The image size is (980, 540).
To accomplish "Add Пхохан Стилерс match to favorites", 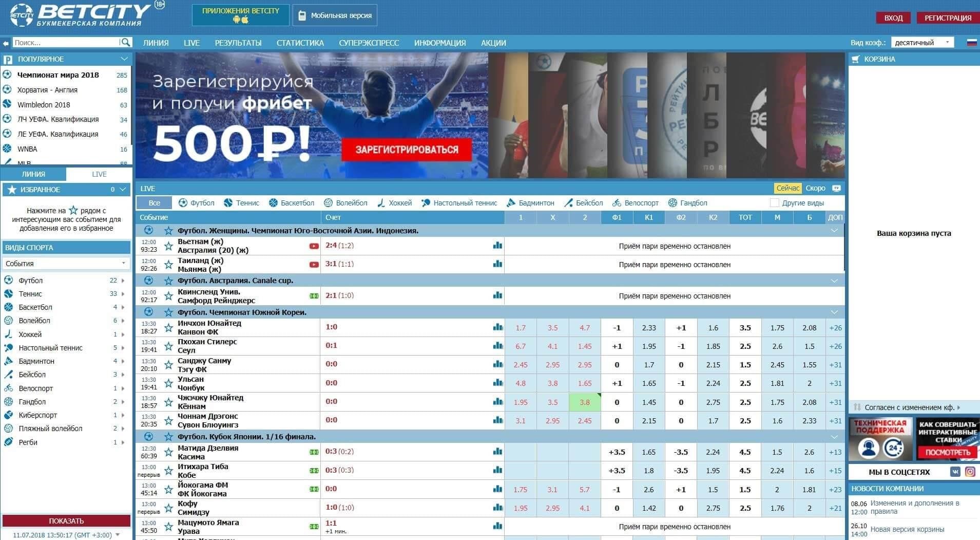I will [168, 346].
